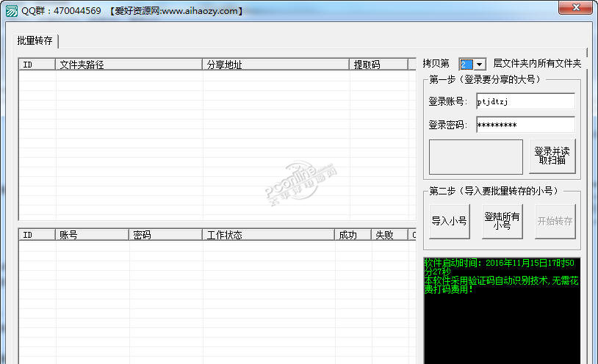Image resolution: width=598 pixels, height=364 pixels.
Task: Click the 工作状态 column header
Action: coord(268,235)
